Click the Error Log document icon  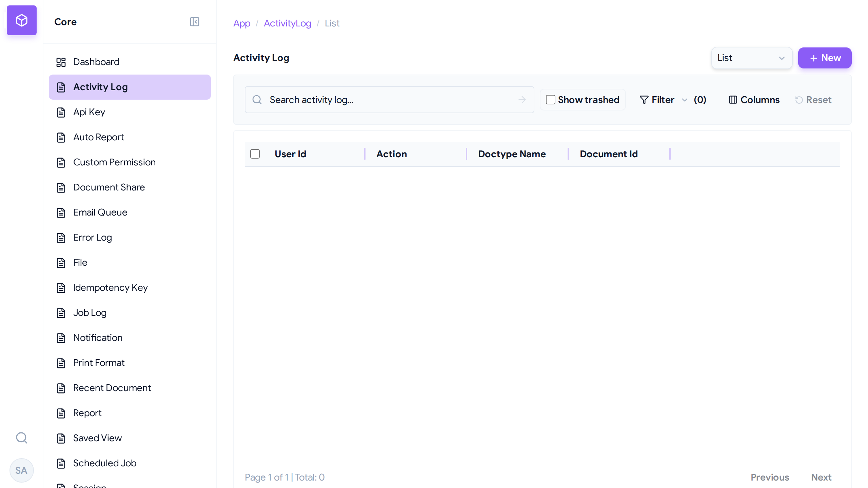(x=61, y=238)
